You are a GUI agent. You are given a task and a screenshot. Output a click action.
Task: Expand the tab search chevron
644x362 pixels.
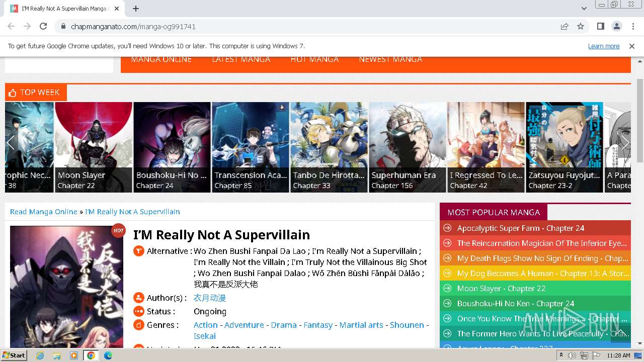[x=584, y=9]
